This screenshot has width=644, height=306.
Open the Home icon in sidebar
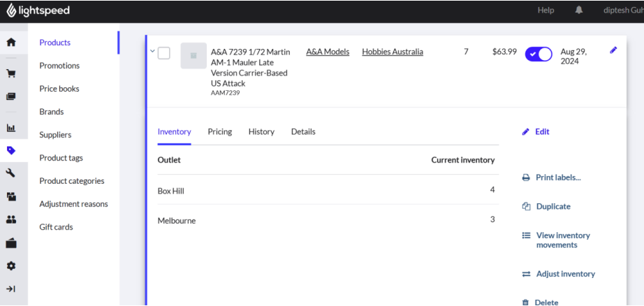(x=11, y=43)
